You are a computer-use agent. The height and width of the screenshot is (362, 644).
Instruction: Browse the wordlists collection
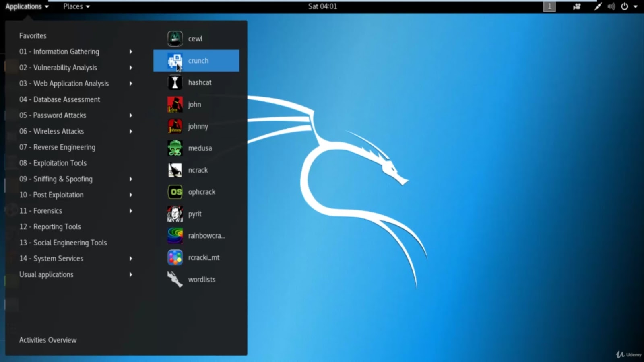(202, 279)
